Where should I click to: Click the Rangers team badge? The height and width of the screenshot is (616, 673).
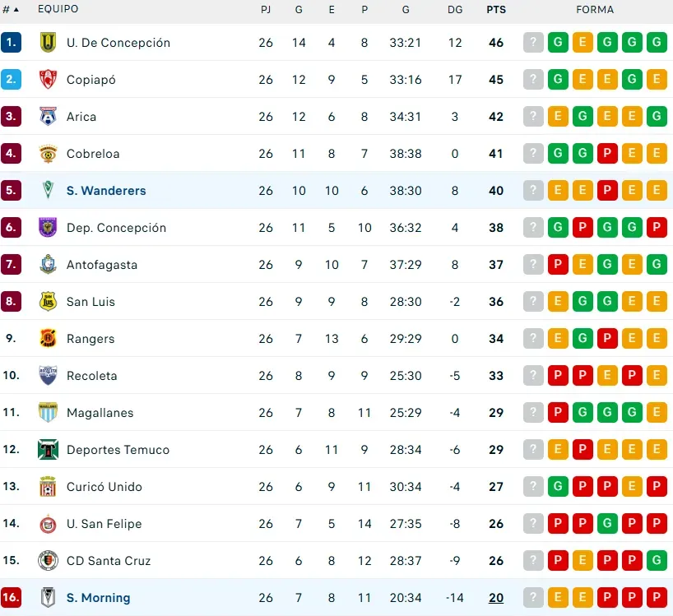pyautogui.click(x=48, y=339)
